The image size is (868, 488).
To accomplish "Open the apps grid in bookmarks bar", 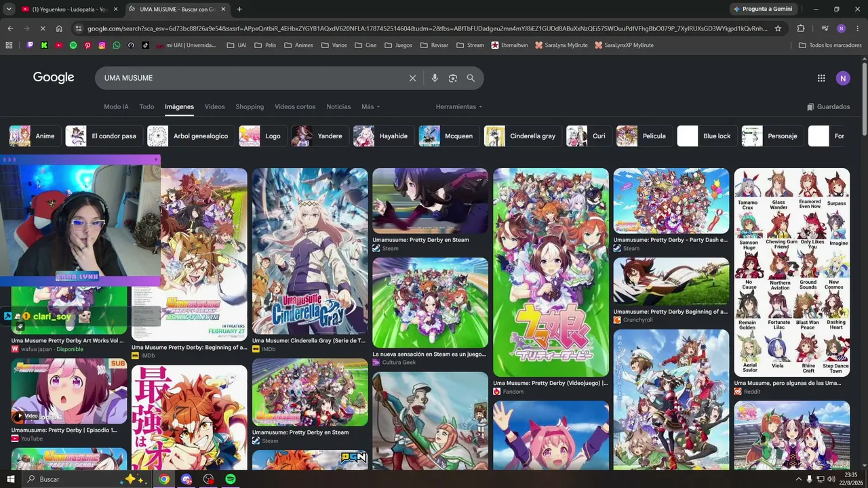I will [9, 45].
